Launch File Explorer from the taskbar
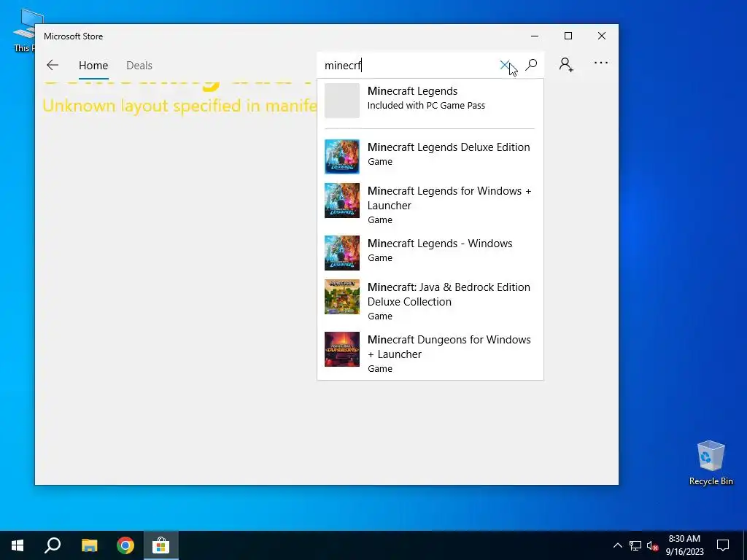Image resolution: width=747 pixels, height=560 pixels. point(89,545)
